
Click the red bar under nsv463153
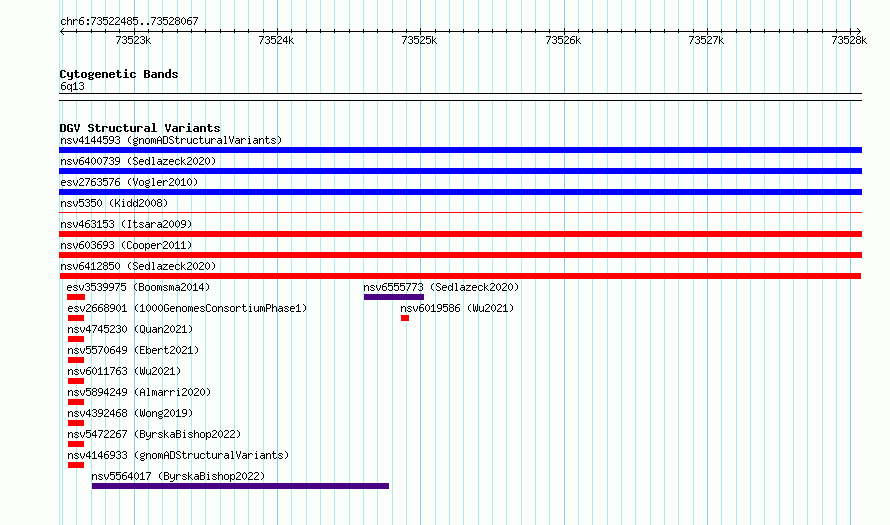click(460, 234)
